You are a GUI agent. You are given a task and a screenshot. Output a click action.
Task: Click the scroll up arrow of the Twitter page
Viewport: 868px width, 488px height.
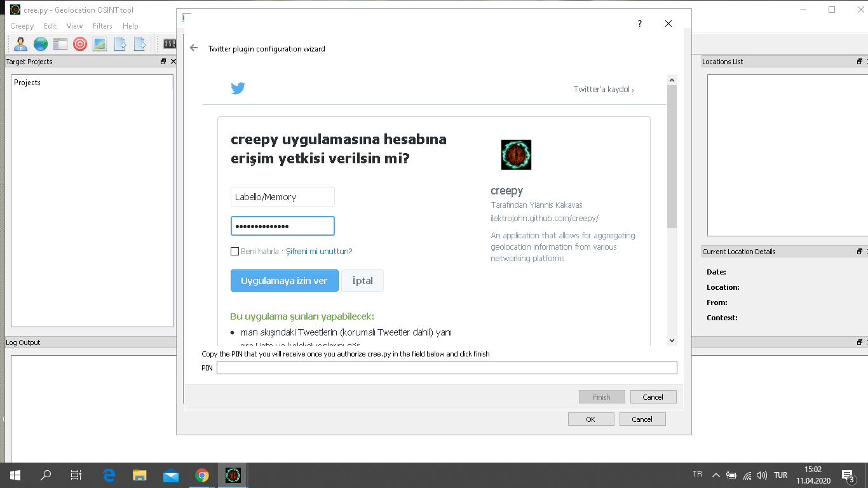pos(672,79)
